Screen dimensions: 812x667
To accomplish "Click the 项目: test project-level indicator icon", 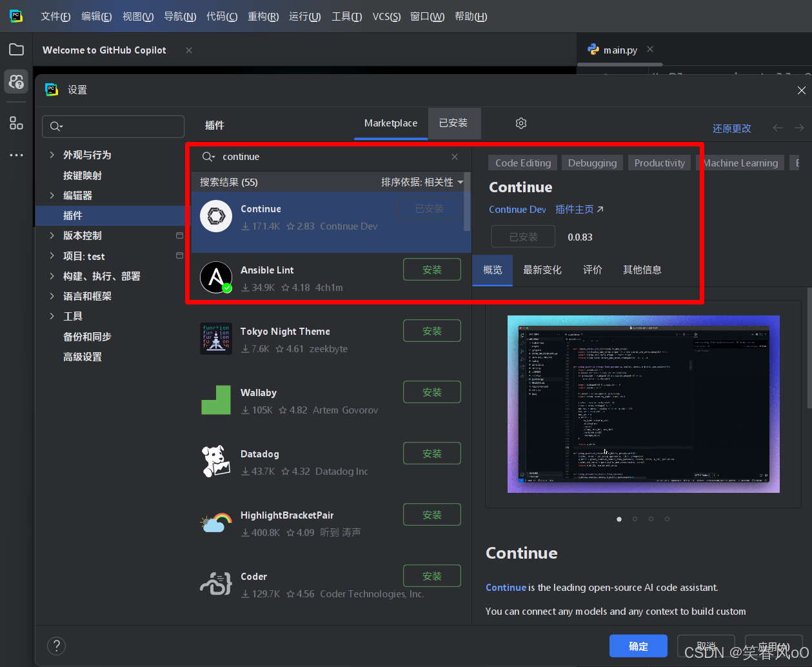I will point(179,255).
